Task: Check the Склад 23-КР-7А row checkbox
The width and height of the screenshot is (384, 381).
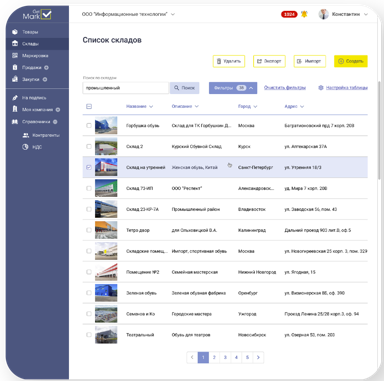Action: pos(89,209)
